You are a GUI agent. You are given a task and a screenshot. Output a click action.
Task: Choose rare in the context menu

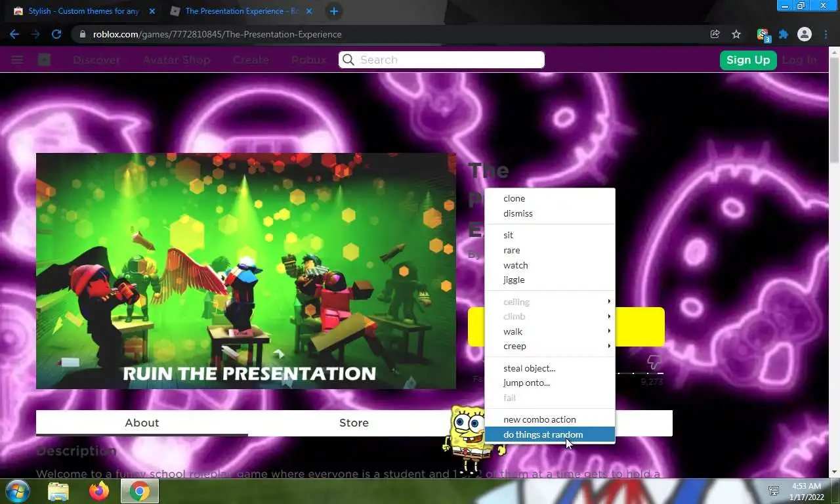tap(549, 250)
